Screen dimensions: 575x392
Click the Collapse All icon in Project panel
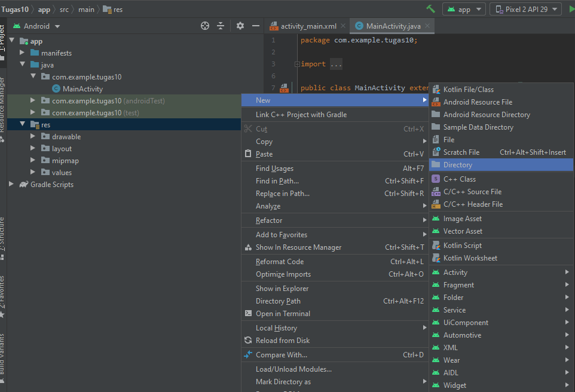pyautogui.click(x=221, y=26)
